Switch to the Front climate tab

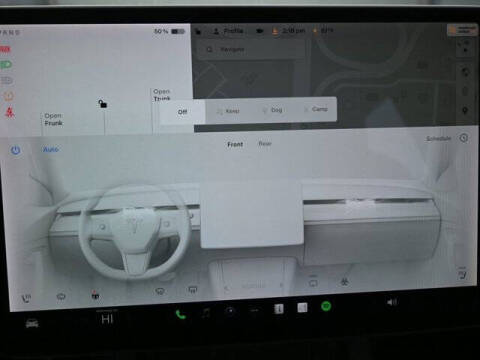(235, 144)
